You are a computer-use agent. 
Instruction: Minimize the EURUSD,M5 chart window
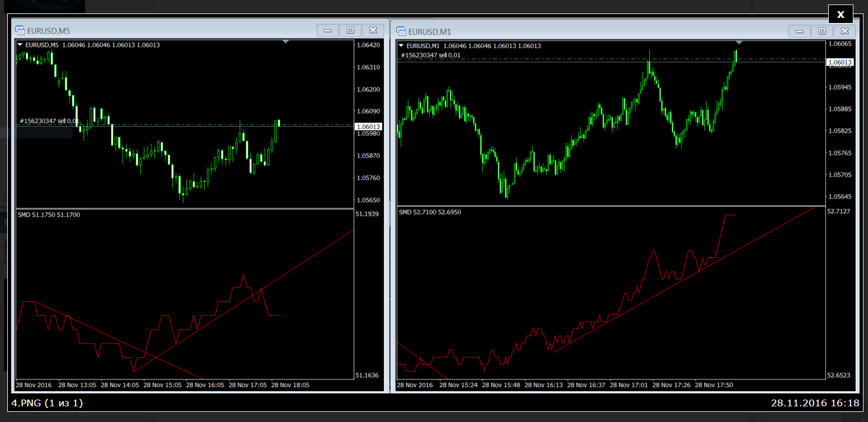[328, 30]
